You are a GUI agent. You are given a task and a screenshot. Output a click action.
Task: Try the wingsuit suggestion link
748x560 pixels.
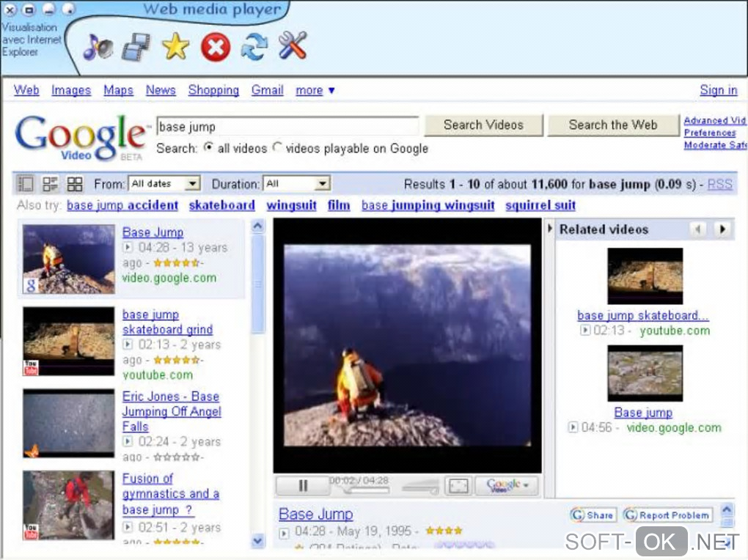click(x=291, y=205)
